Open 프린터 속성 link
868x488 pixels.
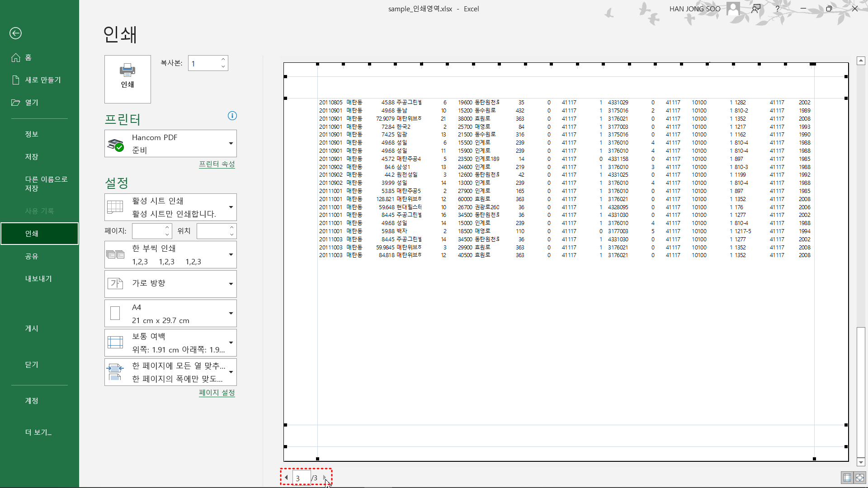217,164
